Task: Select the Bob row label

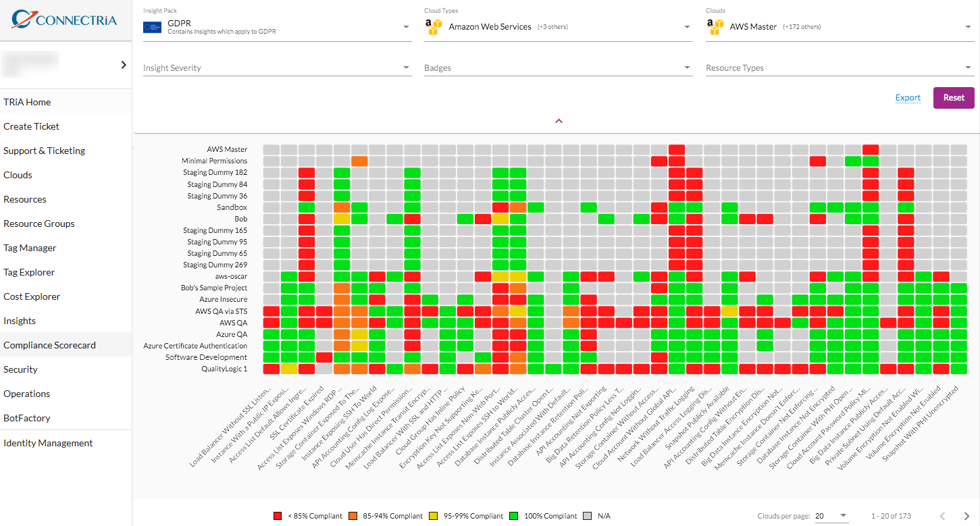Action: pos(240,219)
